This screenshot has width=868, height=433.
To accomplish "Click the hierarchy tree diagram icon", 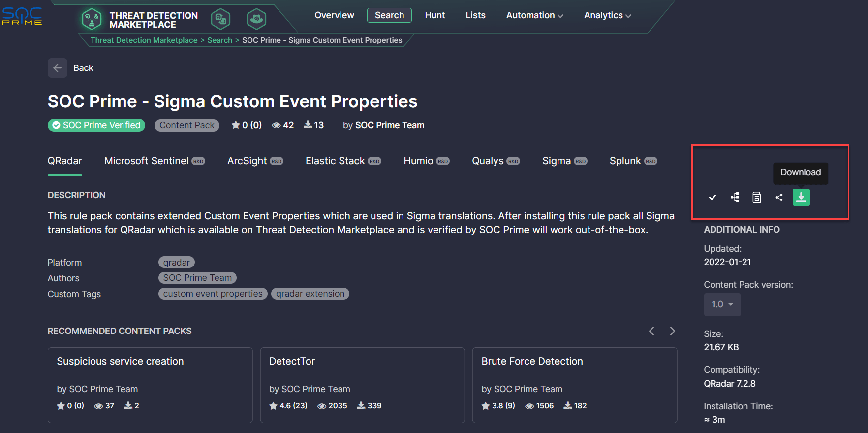I will point(735,198).
